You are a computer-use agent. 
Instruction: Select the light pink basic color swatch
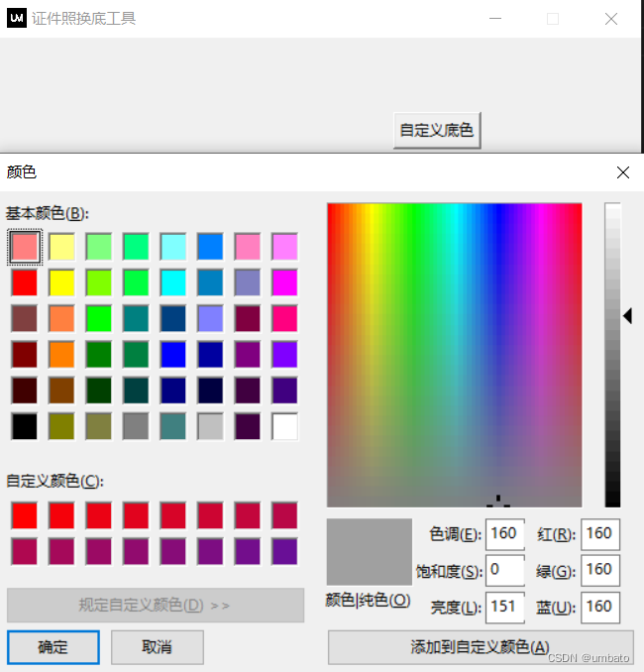coord(25,247)
